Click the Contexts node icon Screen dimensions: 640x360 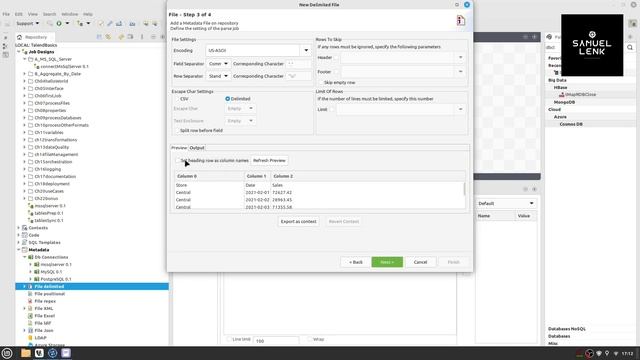click(24, 228)
